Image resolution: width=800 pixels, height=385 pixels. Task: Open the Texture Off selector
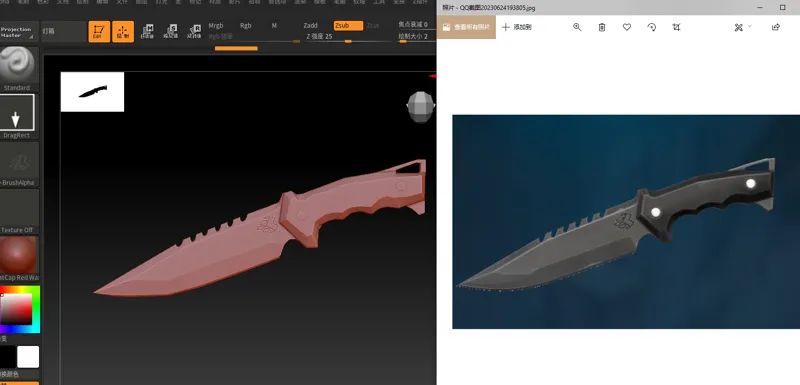tap(19, 211)
